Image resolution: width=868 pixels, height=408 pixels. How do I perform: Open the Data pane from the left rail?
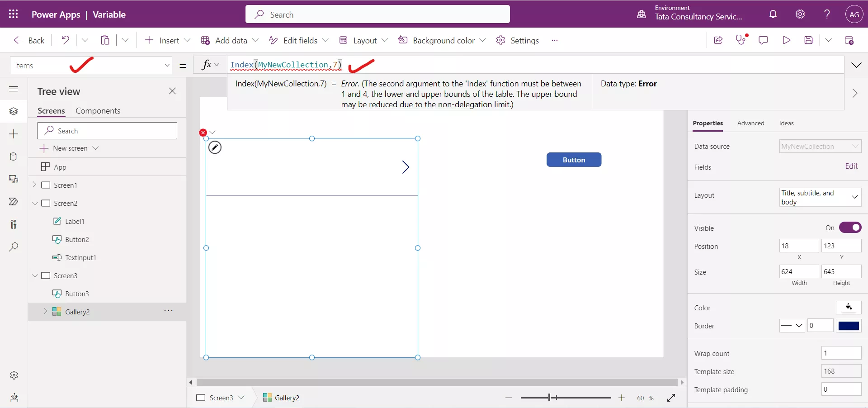coord(14,157)
